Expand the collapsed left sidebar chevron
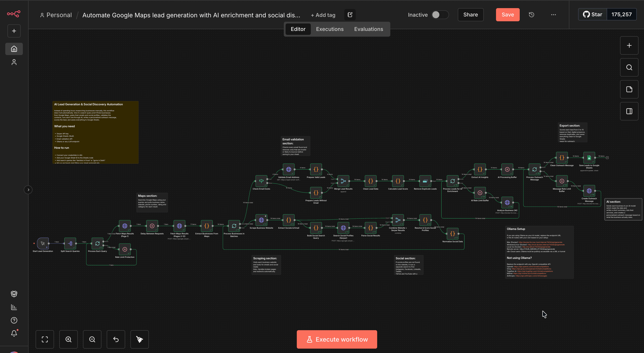The image size is (644, 353). tap(28, 190)
